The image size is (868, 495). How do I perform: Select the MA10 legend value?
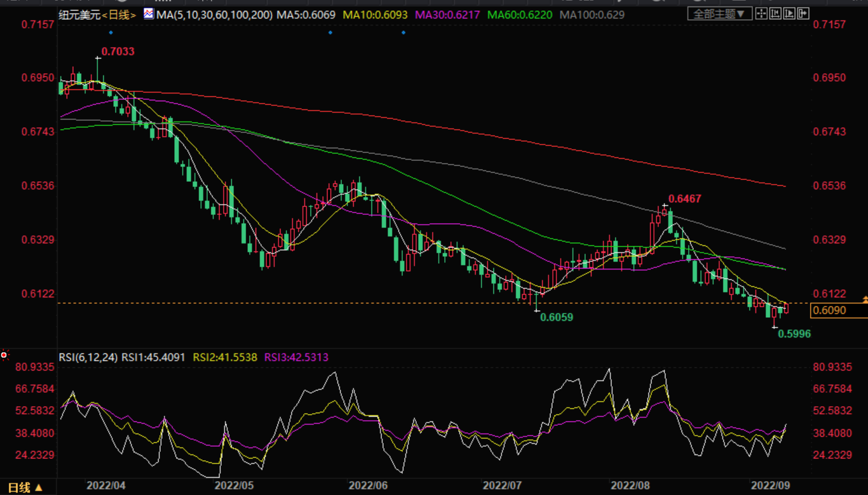tap(375, 15)
